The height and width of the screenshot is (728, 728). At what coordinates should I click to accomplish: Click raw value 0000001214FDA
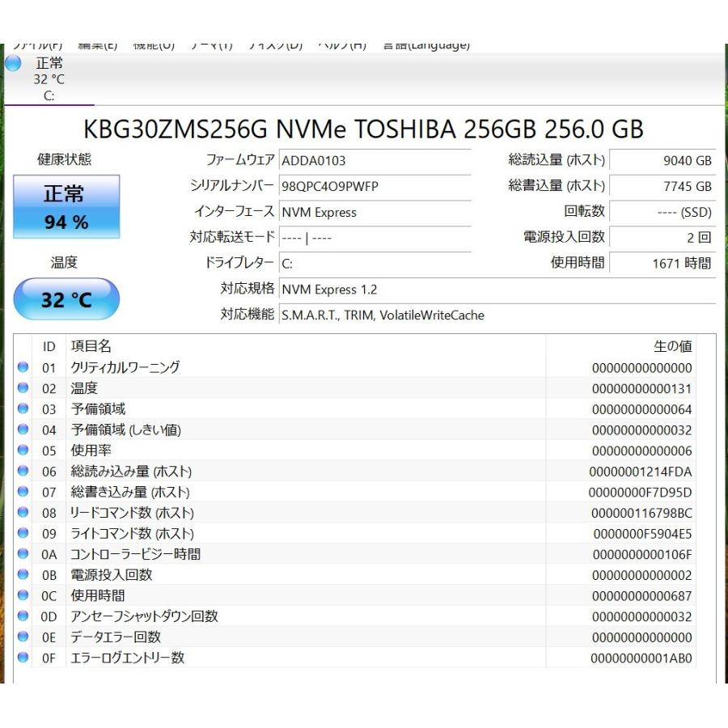coord(641,472)
